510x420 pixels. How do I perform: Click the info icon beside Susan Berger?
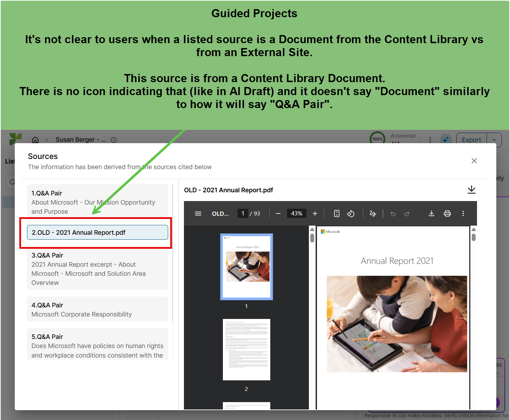[114, 140]
